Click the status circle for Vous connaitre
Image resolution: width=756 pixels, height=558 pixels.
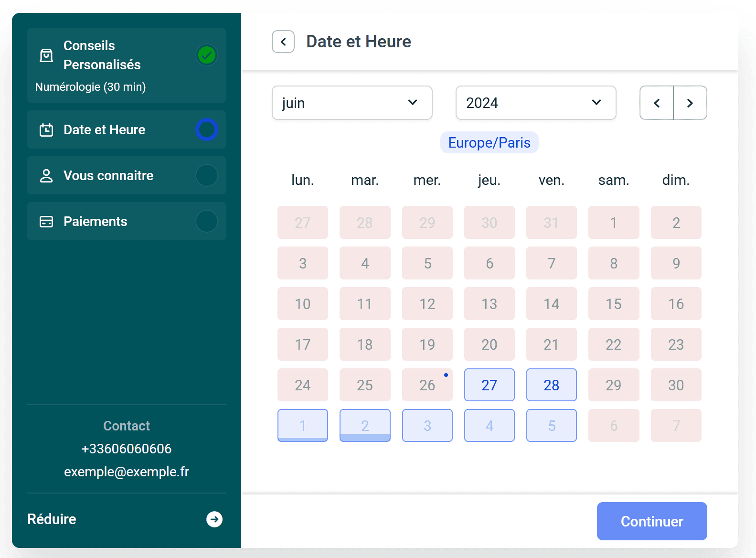click(207, 175)
